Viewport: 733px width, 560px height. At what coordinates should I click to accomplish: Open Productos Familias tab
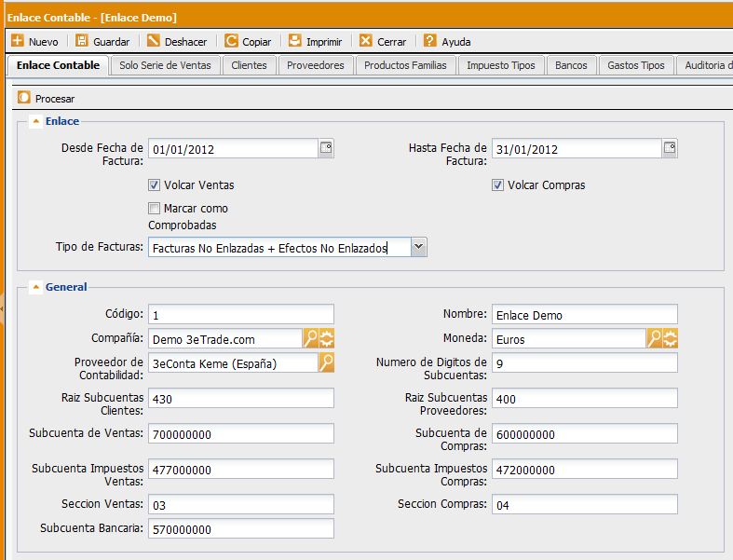pos(405,65)
